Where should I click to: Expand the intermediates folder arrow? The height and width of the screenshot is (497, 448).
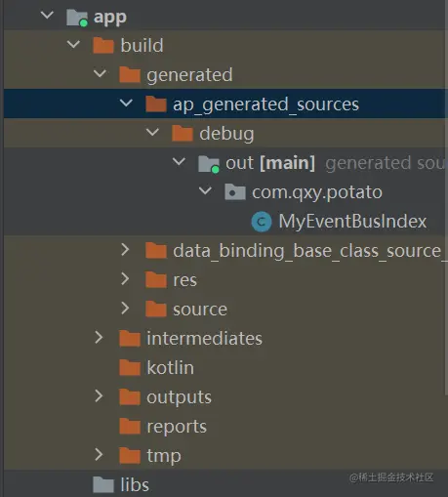(x=99, y=338)
